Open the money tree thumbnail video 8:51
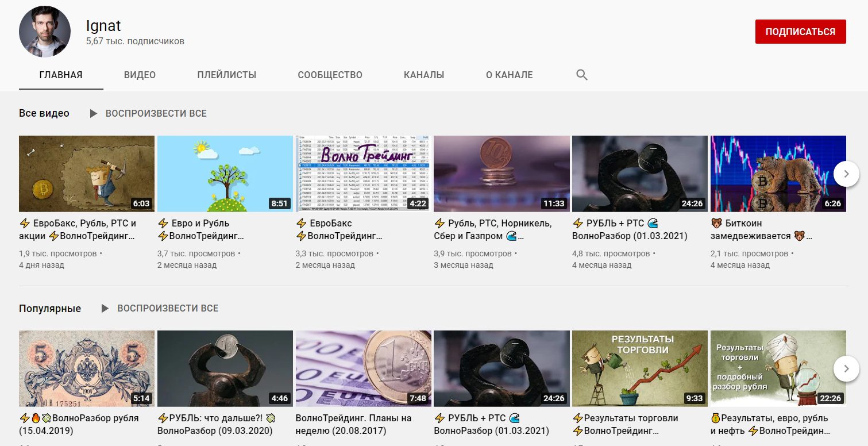 click(x=225, y=174)
